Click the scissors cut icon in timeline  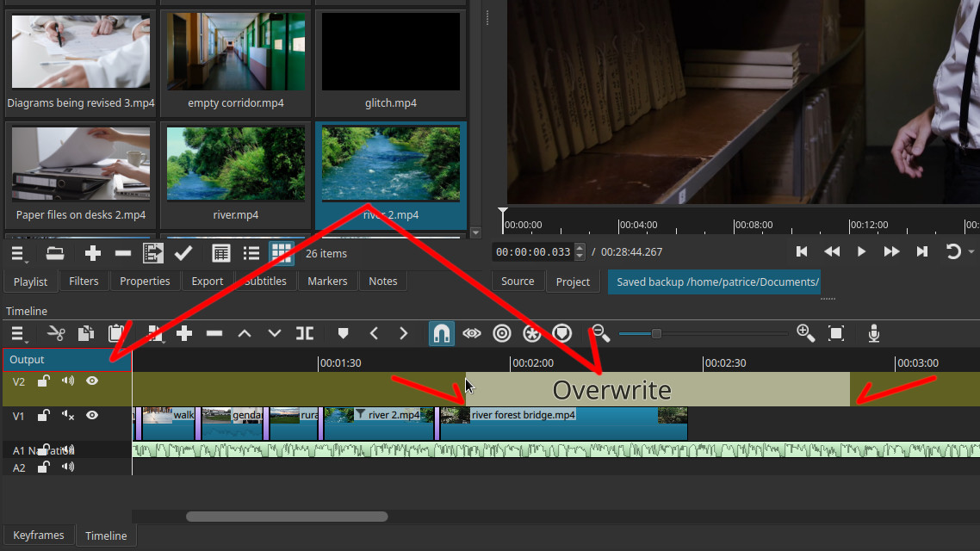coord(56,333)
